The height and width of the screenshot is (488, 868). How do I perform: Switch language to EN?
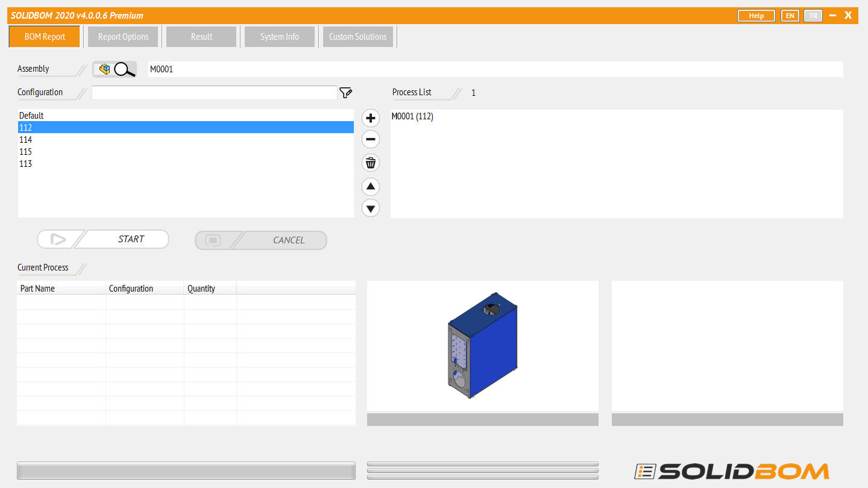pos(790,16)
